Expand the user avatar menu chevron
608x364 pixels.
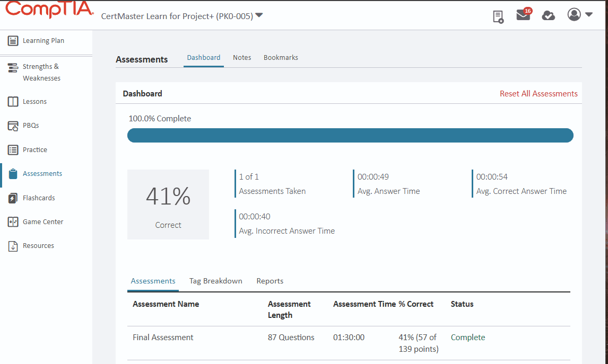click(587, 15)
